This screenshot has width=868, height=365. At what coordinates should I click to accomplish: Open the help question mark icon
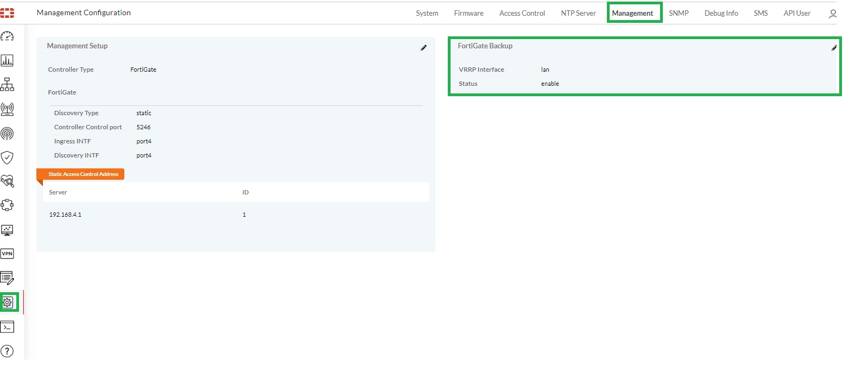(x=7, y=351)
